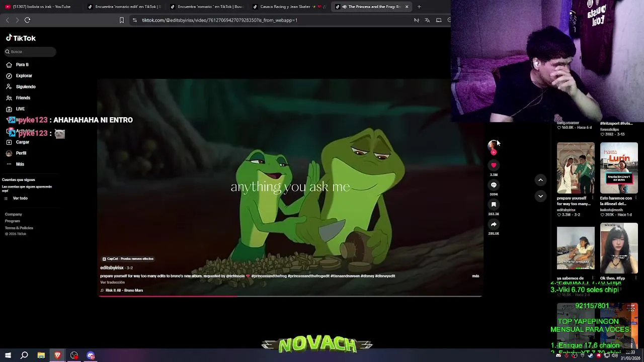Click taskbar date 31/03/2026
This screenshot has height=362, width=644.
pyautogui.click(x=630, y=358)
